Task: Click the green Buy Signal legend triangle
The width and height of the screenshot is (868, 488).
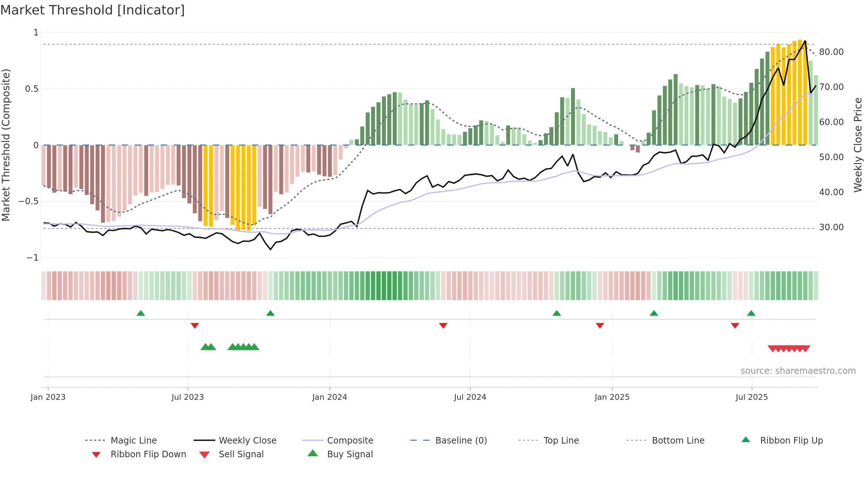Action: pyautogui.click(x=312, y=453)
